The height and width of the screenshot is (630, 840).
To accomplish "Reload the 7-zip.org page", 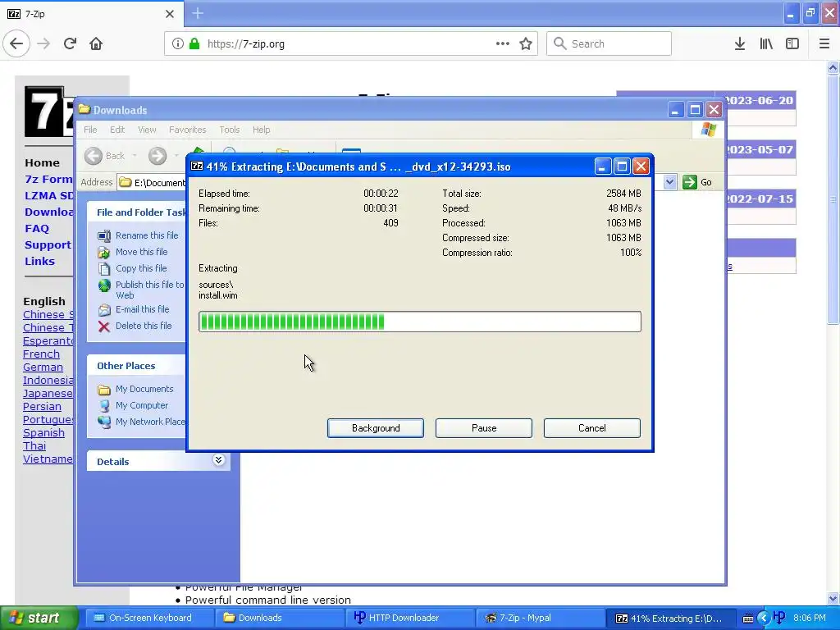I will click(x=71, y=43).
